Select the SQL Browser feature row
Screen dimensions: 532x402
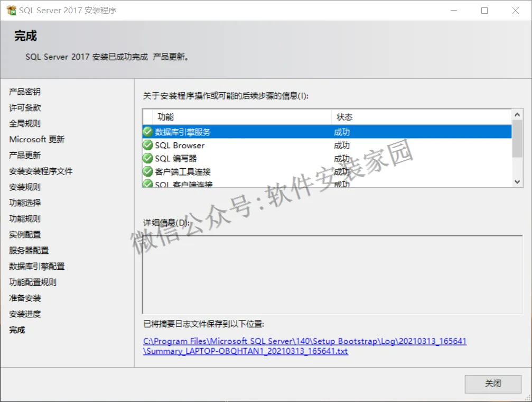pyautogui.click(x=327, y=145)
